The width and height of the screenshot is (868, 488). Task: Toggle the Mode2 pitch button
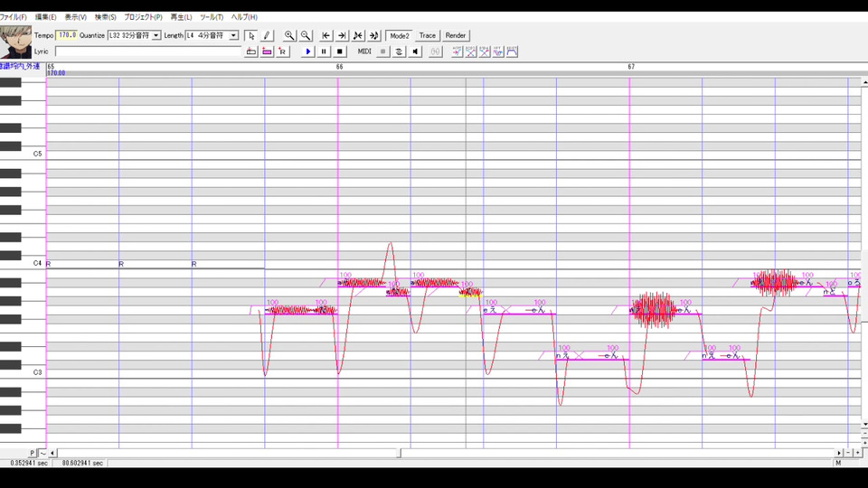coord(399,35)
